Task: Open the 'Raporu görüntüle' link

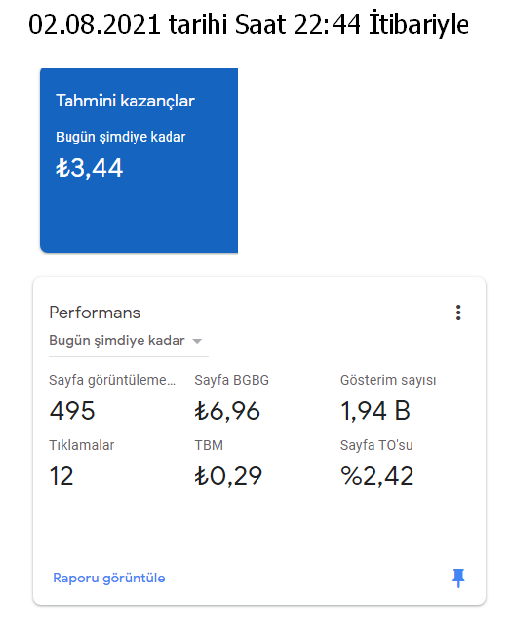Action: [x=109, y=578]
